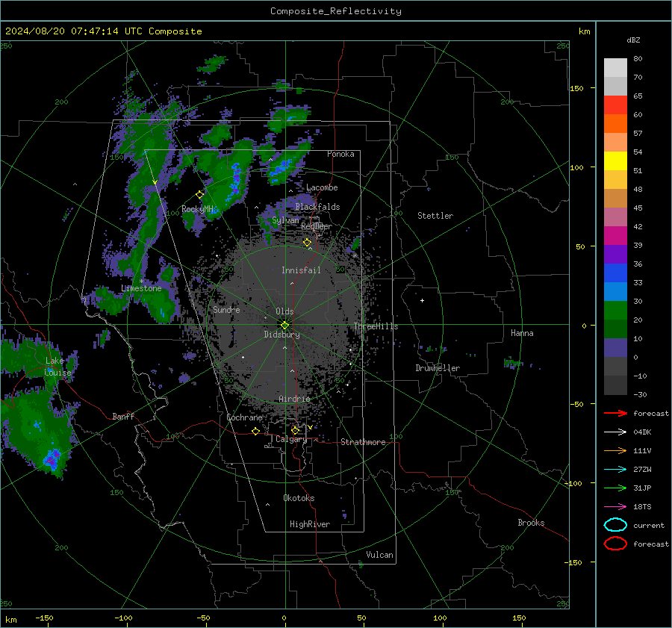Image resolution: width=672 pixels, height=628 pixels.
Task: Click the Limestone label on map
Action: tap(141, 288)
